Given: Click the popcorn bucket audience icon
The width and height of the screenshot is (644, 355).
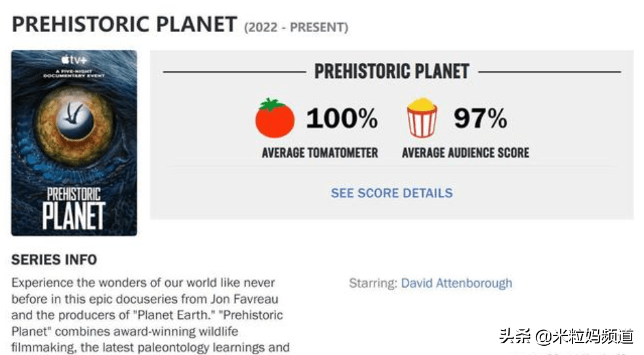Looking at the screenshot, I should click(x=422, y=118).
